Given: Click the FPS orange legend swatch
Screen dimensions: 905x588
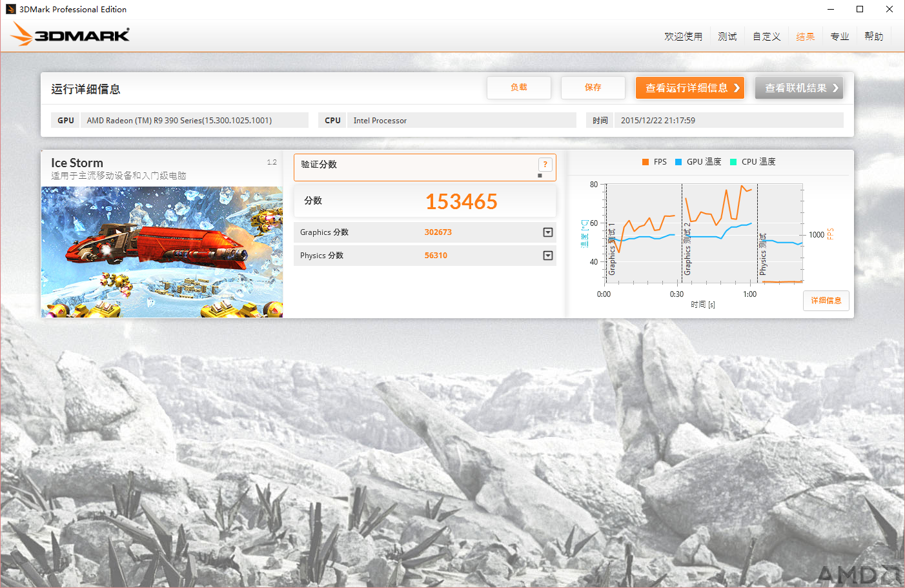Looking at the screenshot, I should coord(646,162).
